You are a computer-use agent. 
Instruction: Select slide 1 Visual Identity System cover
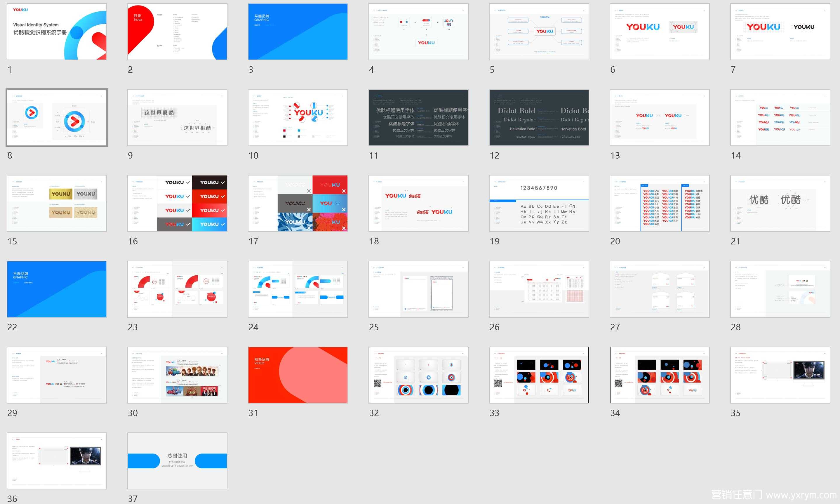57,32
